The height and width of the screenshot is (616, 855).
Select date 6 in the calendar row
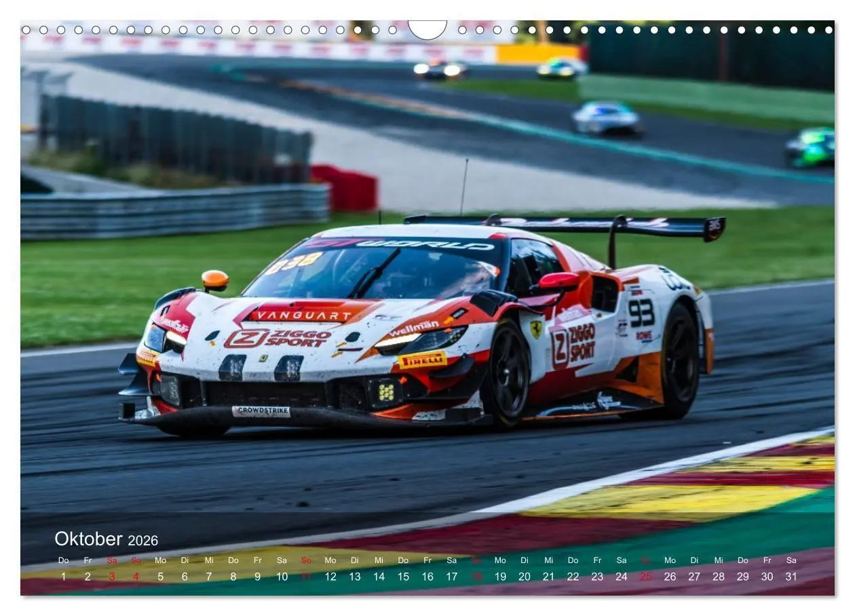click(x=185, y=577)
